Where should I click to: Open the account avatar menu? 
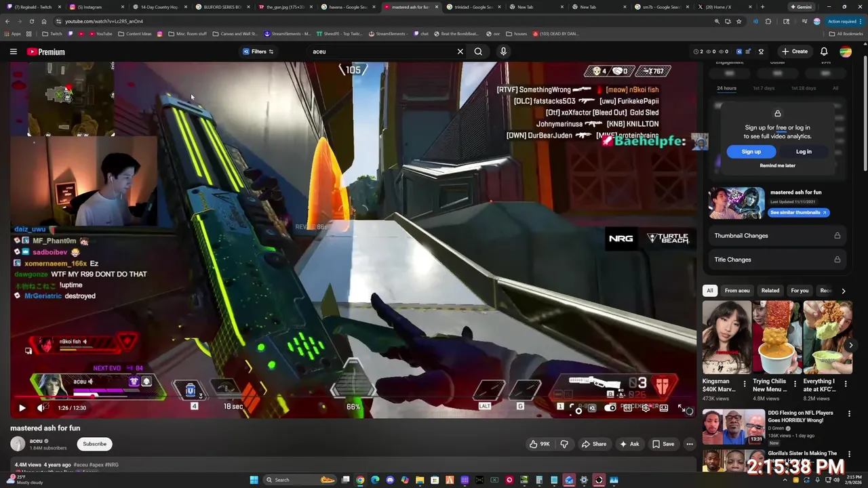[x=846, y=52]
